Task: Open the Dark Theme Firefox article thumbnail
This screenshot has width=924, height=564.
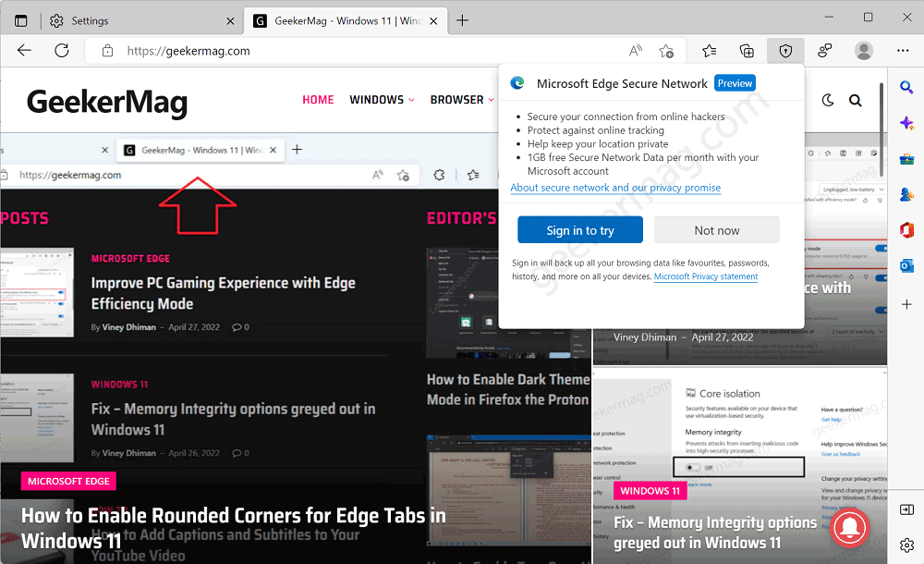Action: (x=508, y=303)
